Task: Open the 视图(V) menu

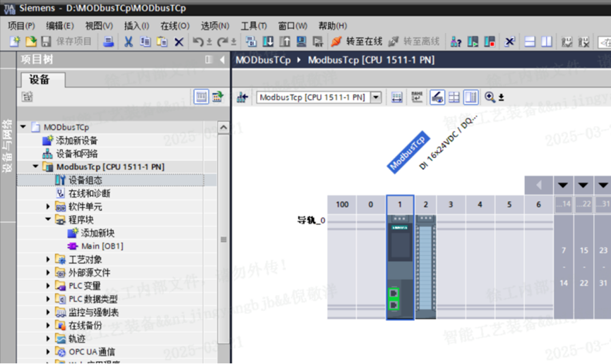Action: [x=99, y=25]
